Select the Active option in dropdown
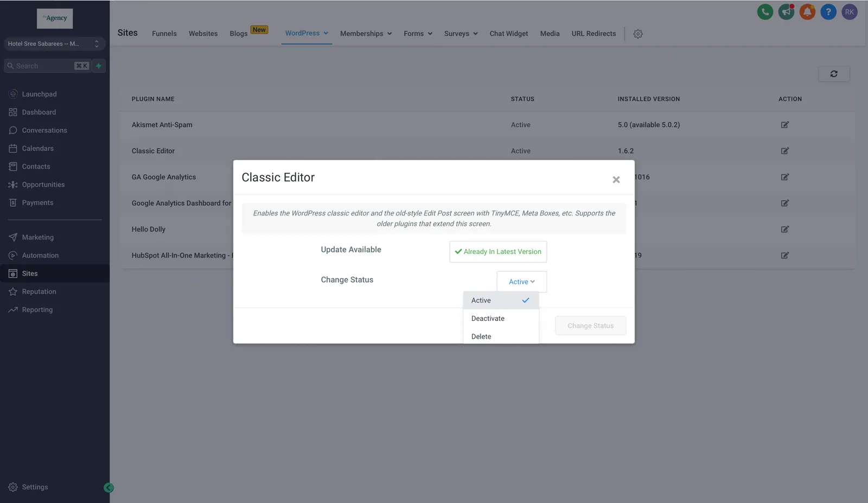The image size is (868, 503). [501, 301]
